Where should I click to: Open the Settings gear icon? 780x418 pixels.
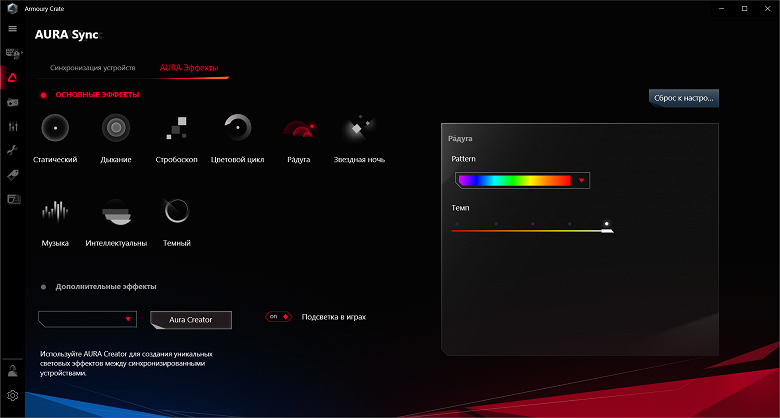click(x=13, y=396)
